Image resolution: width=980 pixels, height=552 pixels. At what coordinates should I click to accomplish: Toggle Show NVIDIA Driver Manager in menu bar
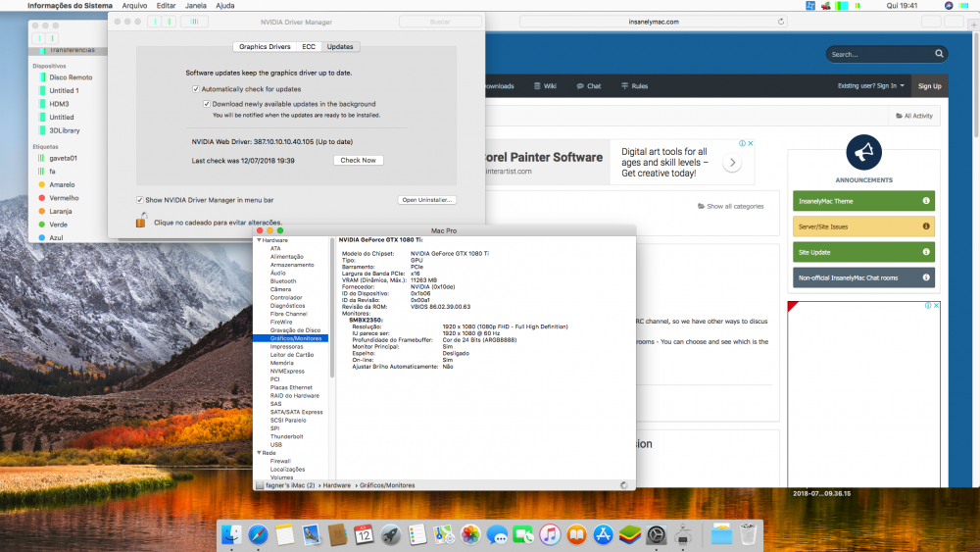pyautogui.click(x=139, y=200)
